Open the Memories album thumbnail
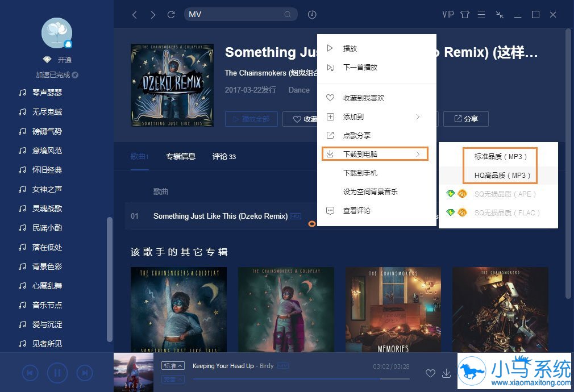 tap(393, 310)
